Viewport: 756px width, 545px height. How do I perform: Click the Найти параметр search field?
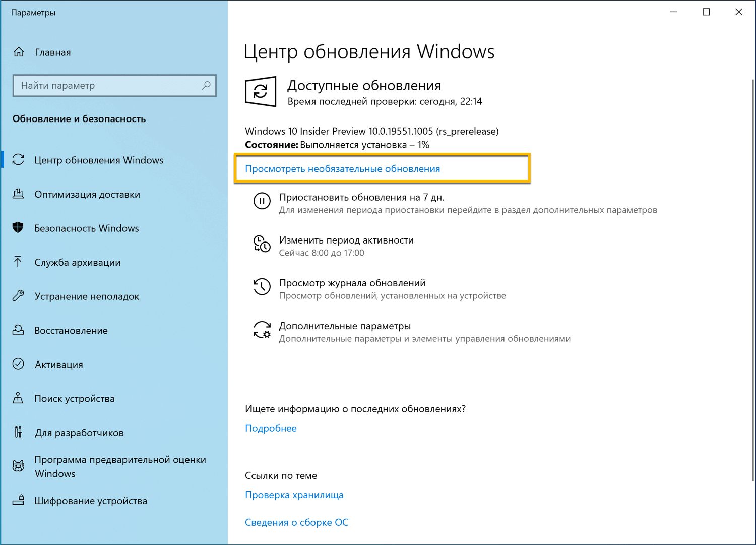(114, 85)
